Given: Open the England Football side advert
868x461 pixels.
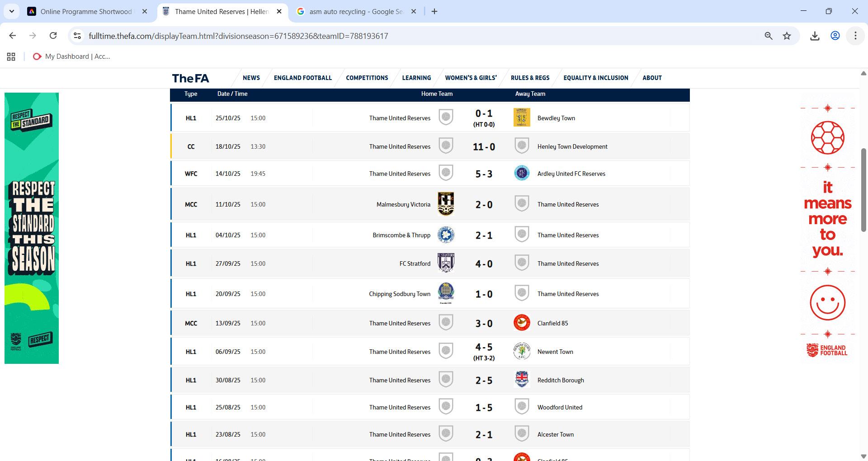Looking at the screenshot, I should click(827, 228).
